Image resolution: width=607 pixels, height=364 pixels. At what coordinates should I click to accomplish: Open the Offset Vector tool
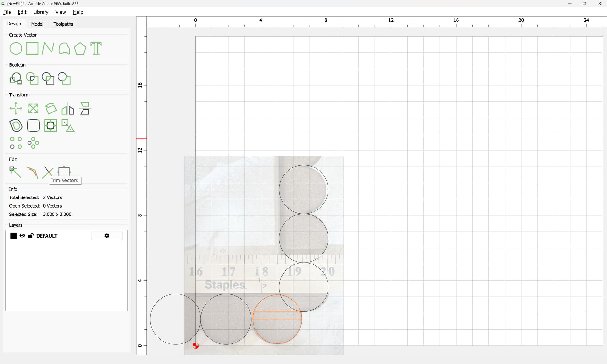[16, 126]
